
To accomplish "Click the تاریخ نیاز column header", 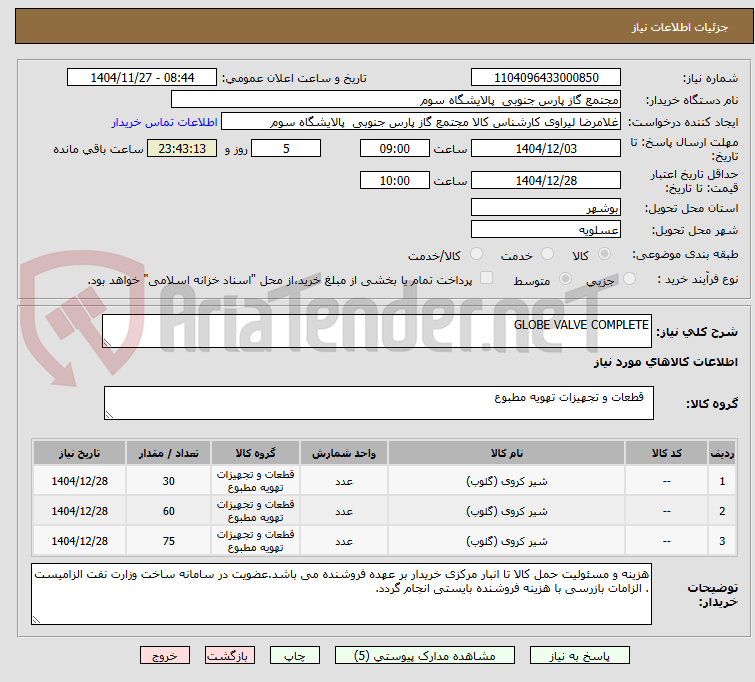I will [x=79, y=453].
